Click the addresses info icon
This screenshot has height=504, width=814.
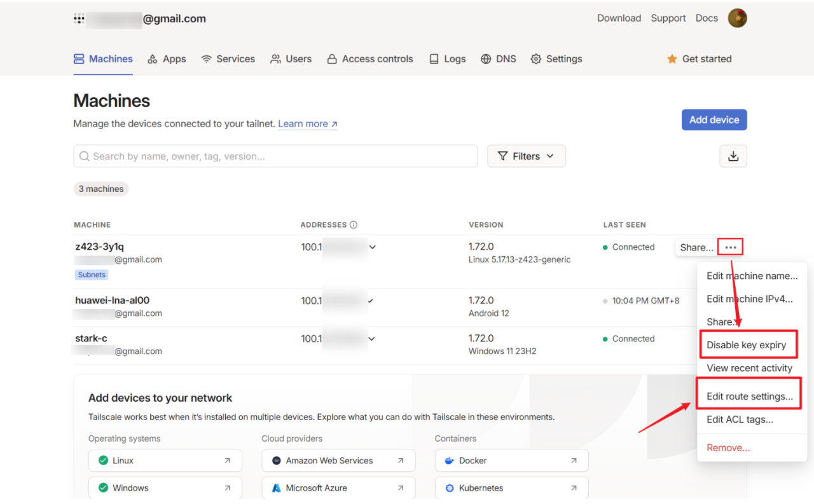point(354,225)
